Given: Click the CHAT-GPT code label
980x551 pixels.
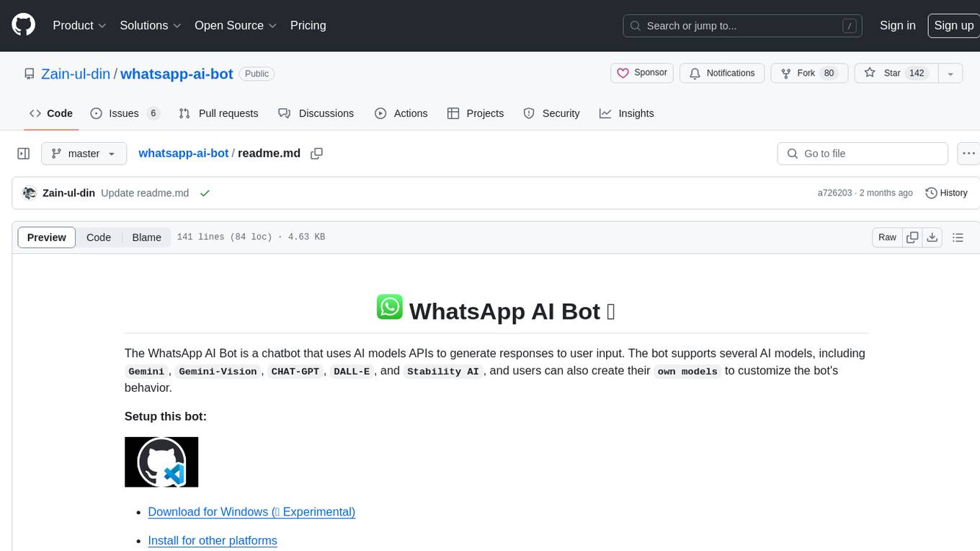Looking at the screenshot, I should tap(295, 371).
